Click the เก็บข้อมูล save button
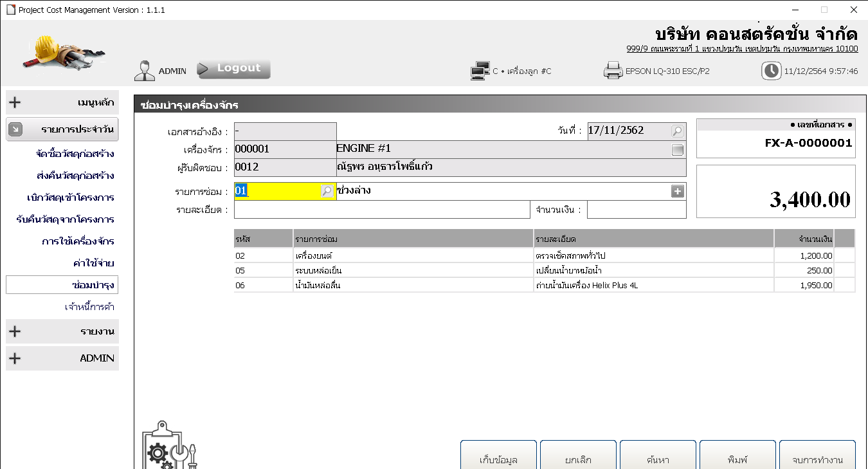This screenshot has width=868, height=469. (498, 458)
